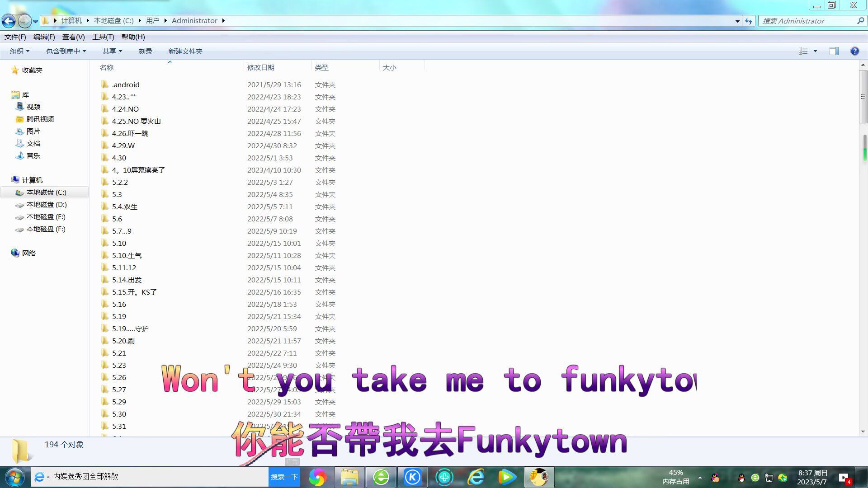This screenshot has height=488, width=868.
Task: Select 库 in the navigation pane
Action: tap(25, 95)
